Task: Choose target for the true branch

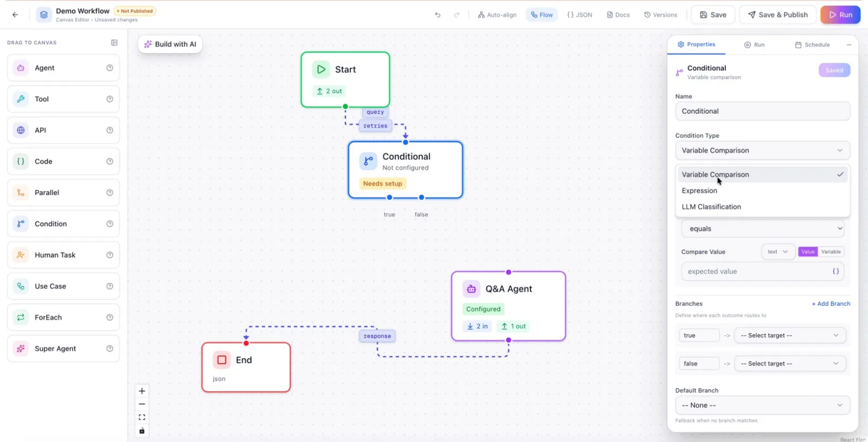Action: [x=789, y=336]
